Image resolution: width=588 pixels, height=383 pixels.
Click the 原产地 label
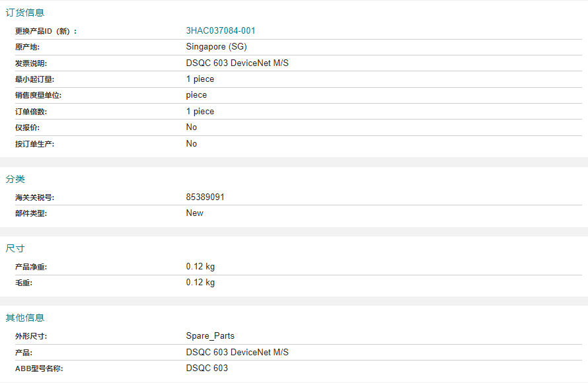coord(27,48)
